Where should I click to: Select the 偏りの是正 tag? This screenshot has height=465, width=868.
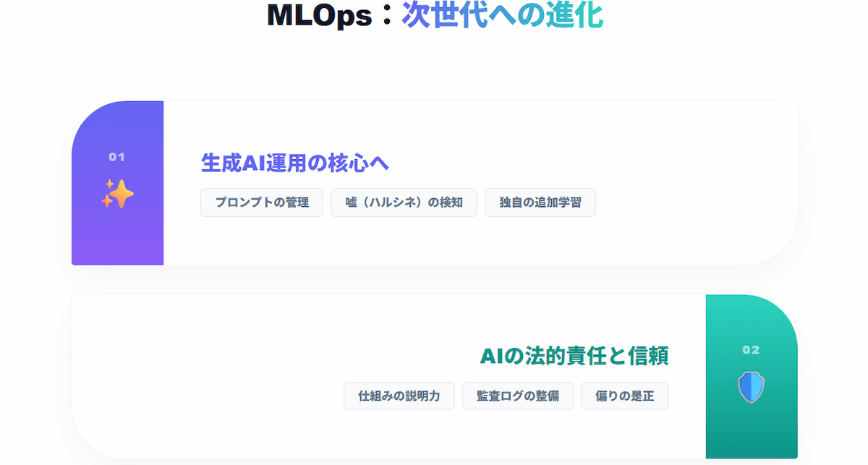click(625, 396)
